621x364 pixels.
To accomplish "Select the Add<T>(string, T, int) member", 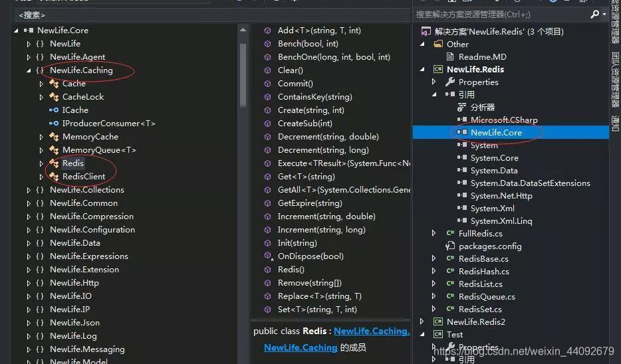I will pyautogui.click(x=319, y=31).
